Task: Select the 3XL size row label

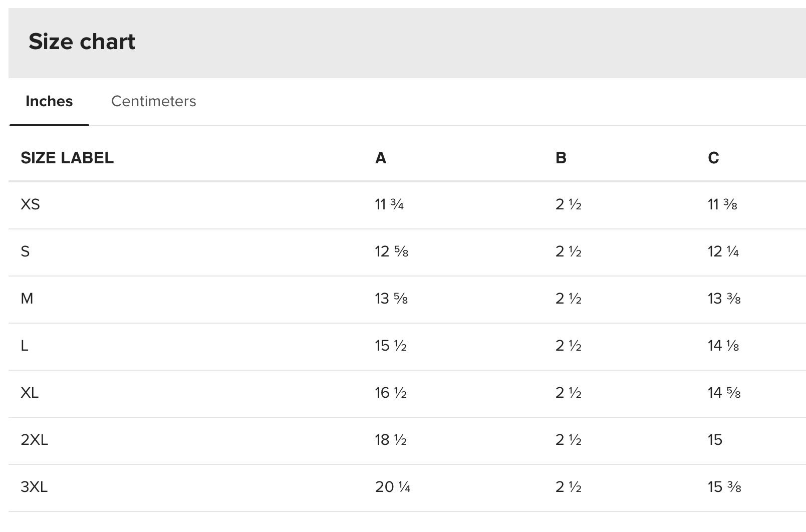Action: pos(34,487)
